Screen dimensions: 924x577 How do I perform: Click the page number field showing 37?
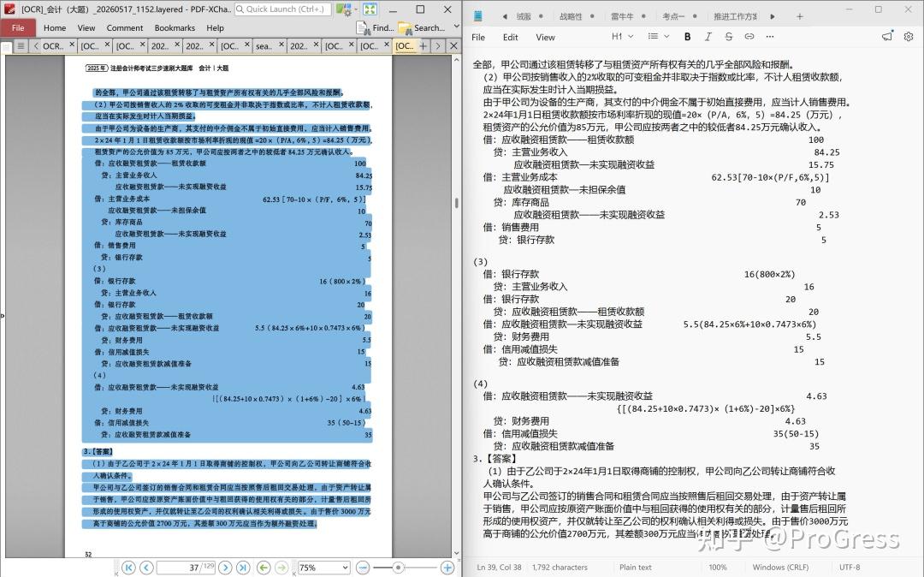tap(186, 568)
